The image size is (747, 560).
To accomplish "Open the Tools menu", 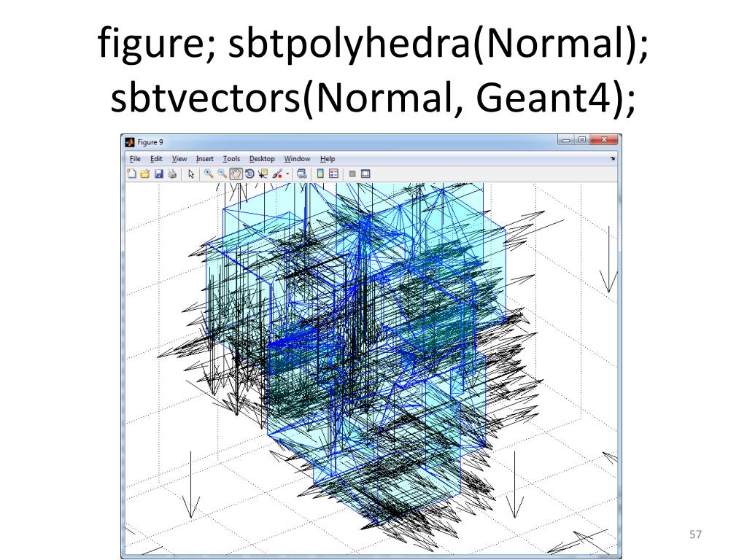I will tap(231, 158).
